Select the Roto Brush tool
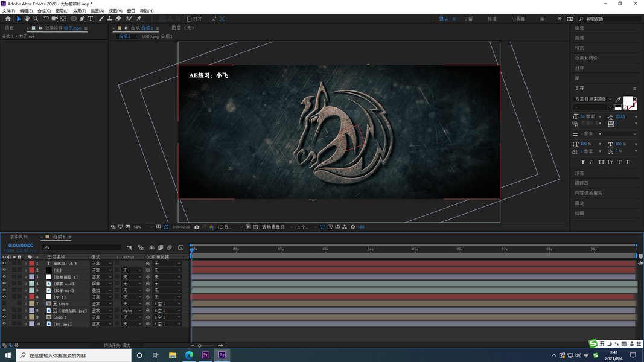644x362 pixels. coord(129,19)
